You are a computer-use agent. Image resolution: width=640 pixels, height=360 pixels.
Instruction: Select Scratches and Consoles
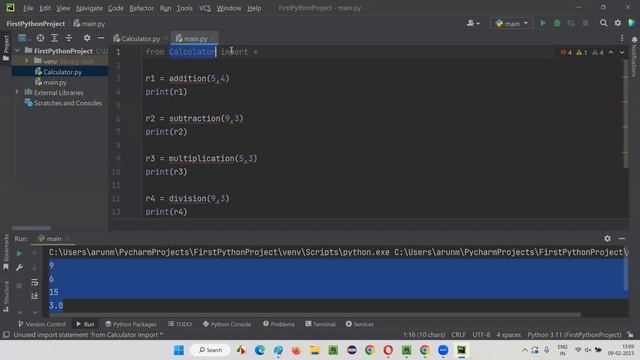click(64, 103)
